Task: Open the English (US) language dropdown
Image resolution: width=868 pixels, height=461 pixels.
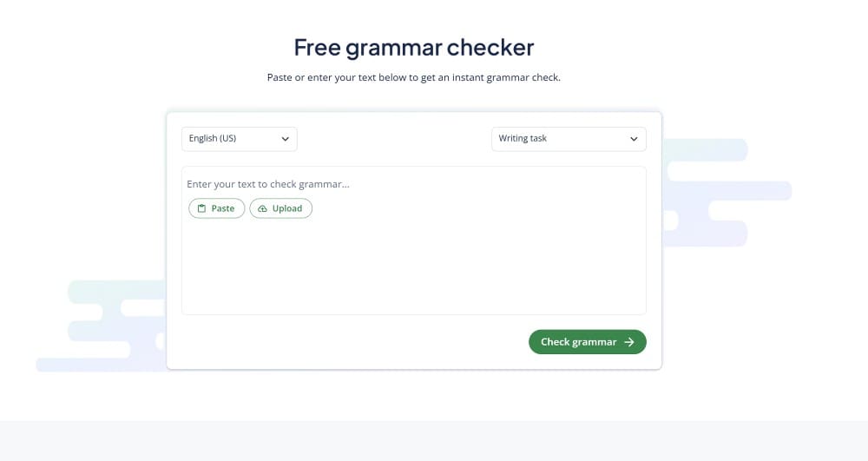Action: (x=240, y=139)
